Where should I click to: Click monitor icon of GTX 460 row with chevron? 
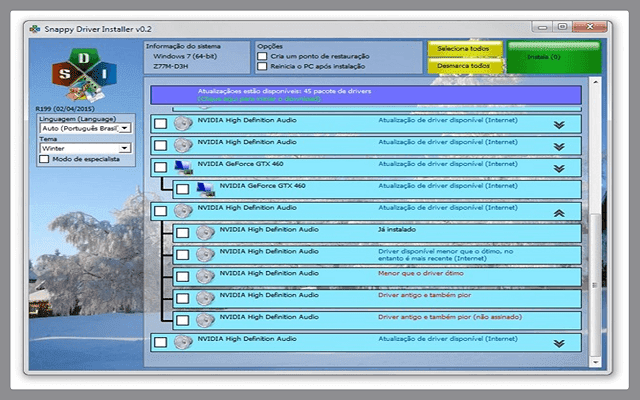[183, 167]
